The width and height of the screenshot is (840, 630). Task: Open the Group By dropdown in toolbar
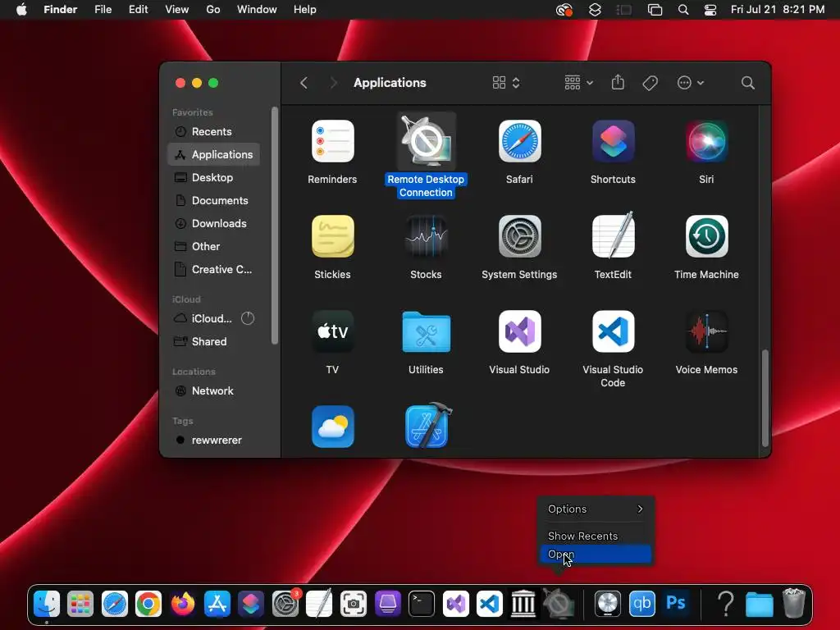[578, 83]
